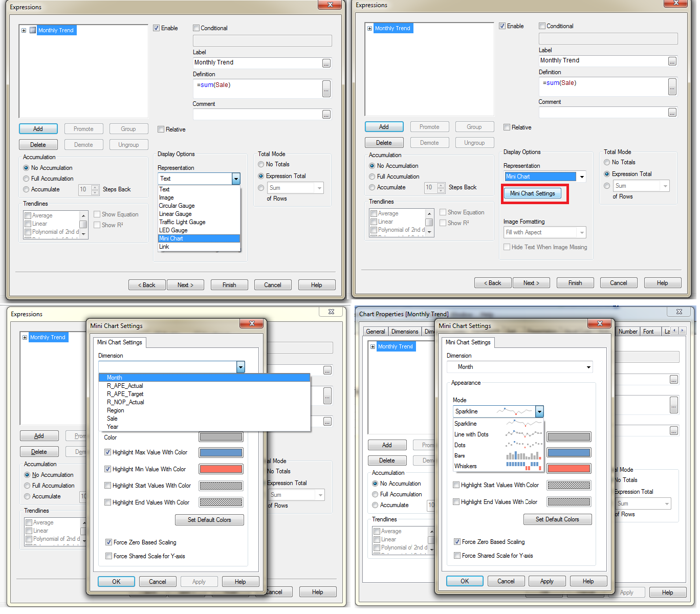Screen dimensions: 700x614
Task: Toggle Highlight Max Value With Color checkbox
Action: [x=108, y=452]
